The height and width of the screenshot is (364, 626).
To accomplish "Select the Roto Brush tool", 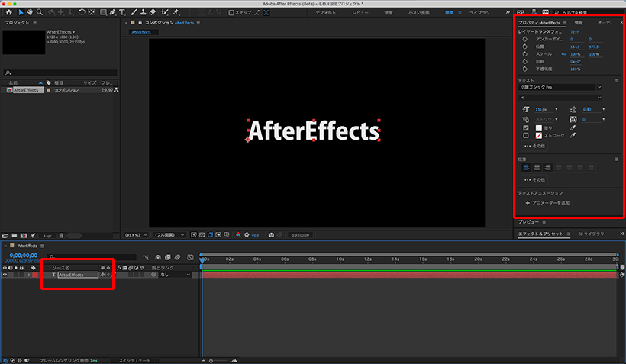I will click(164, 12).
